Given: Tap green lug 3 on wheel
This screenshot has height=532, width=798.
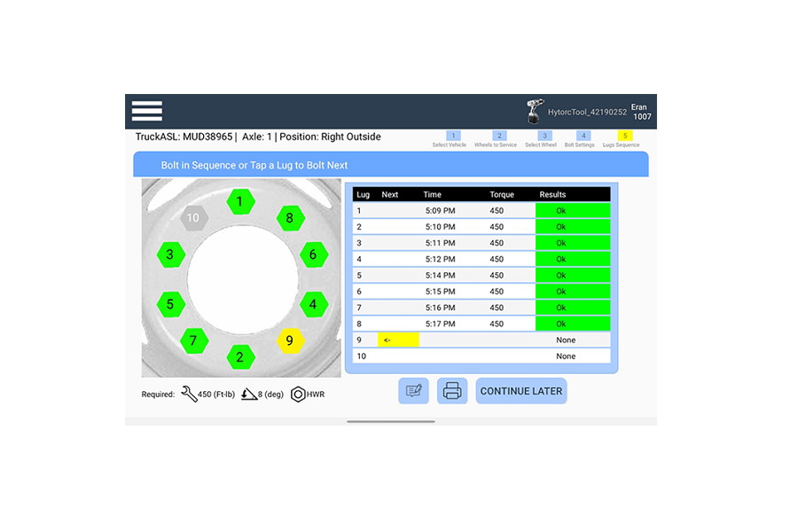Looking at the screenshot, I should [x=170, y=255].
